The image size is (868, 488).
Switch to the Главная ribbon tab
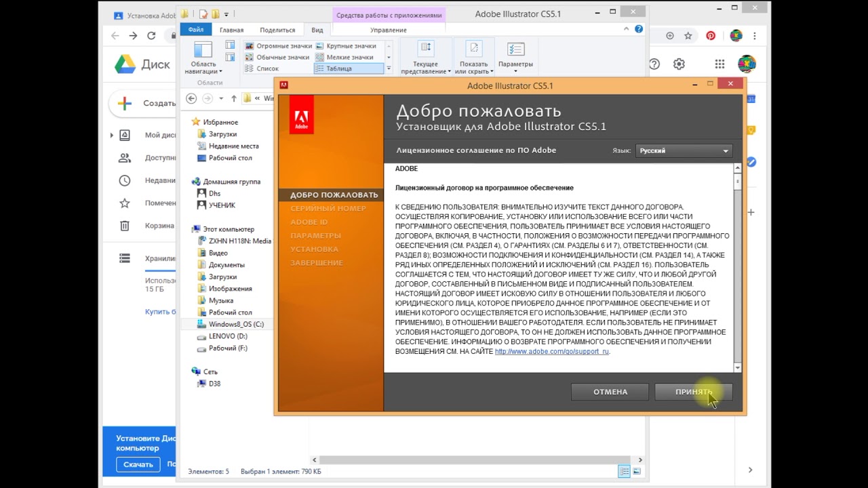231,30
